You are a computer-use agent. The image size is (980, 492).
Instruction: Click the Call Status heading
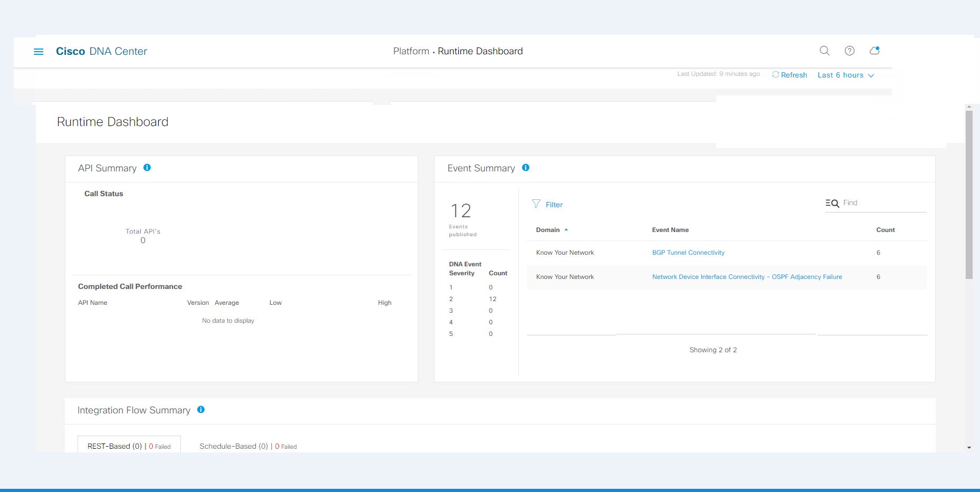(104, 194)
